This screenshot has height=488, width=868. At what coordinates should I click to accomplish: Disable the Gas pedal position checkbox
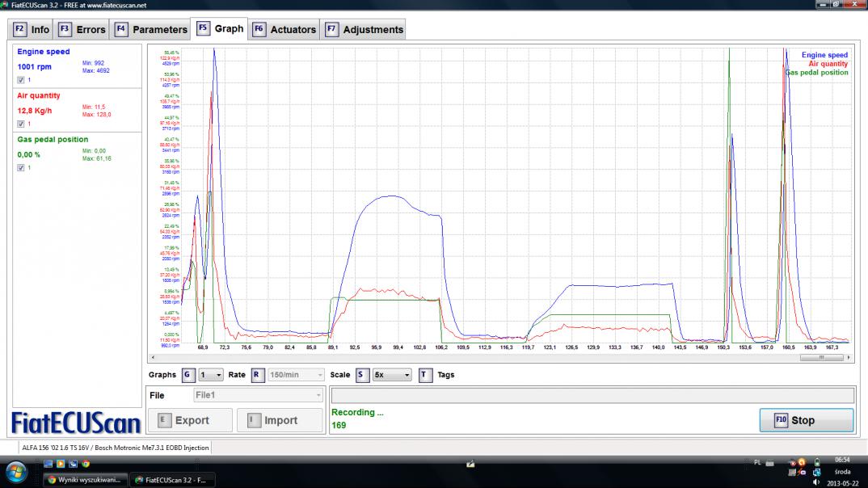click(x=21, y=167)
